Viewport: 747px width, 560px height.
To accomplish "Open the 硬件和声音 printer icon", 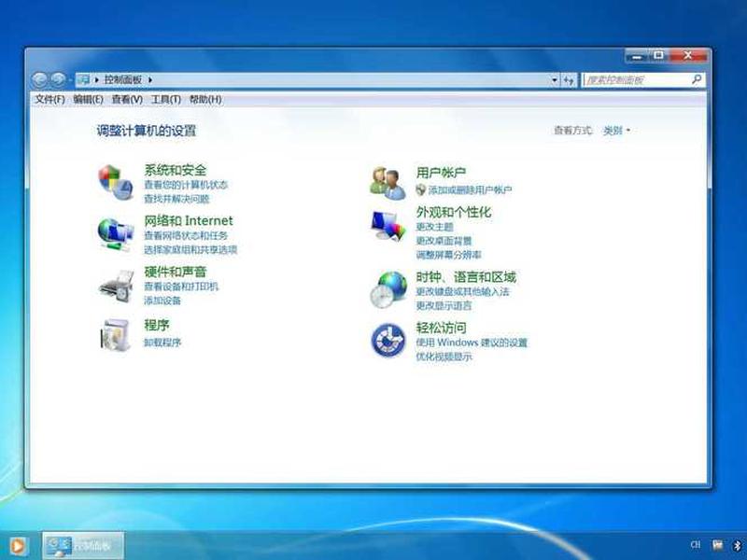I will 116,286.
